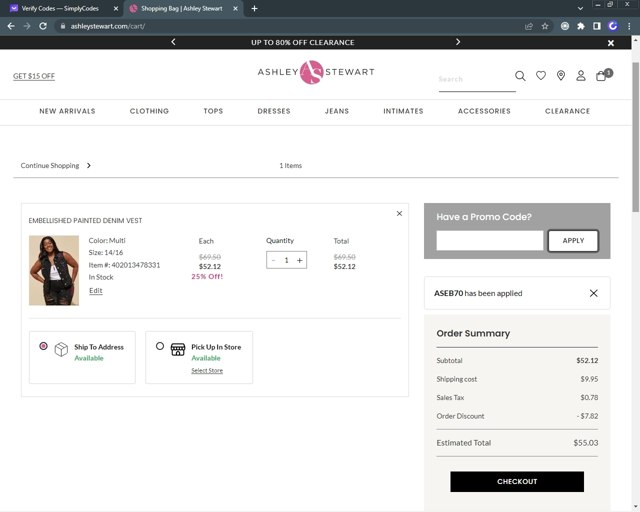Click the browser forward arrow
The width and height of the screenshot is (640, 512).
pyautogui.click(x=27, y=26)
